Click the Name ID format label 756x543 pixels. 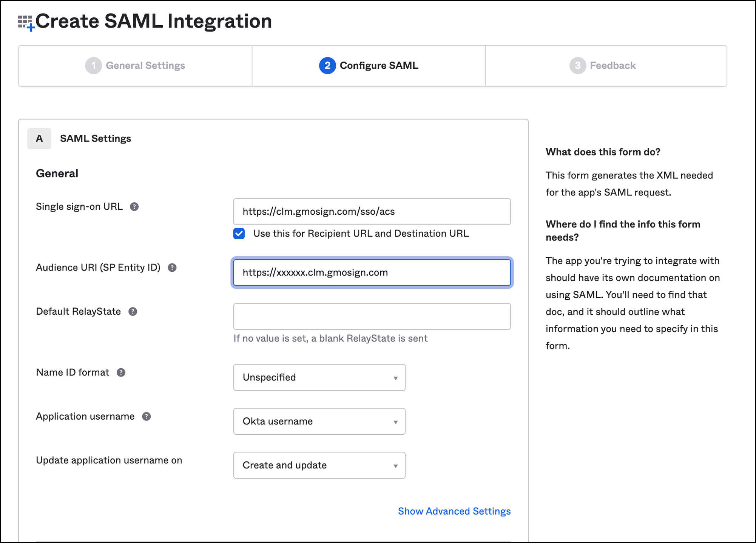[x=73, y=372]
